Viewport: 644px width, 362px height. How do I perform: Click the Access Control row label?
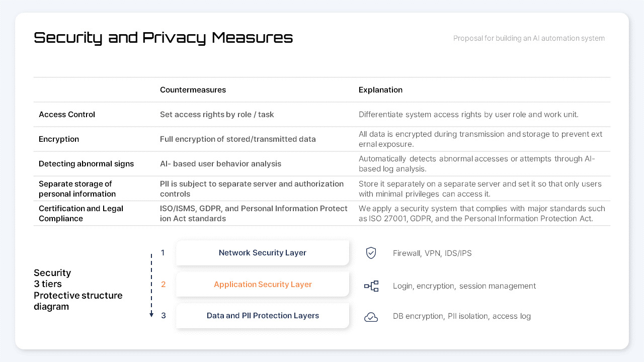[67, 115]
